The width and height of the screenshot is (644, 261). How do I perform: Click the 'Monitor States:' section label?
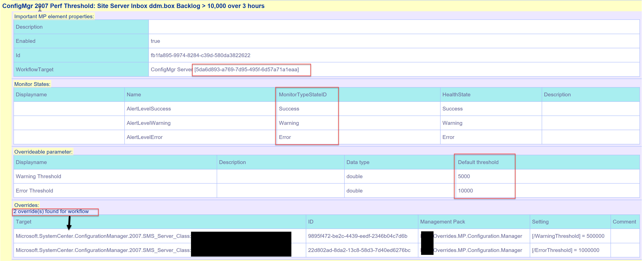tap(32, 84)
